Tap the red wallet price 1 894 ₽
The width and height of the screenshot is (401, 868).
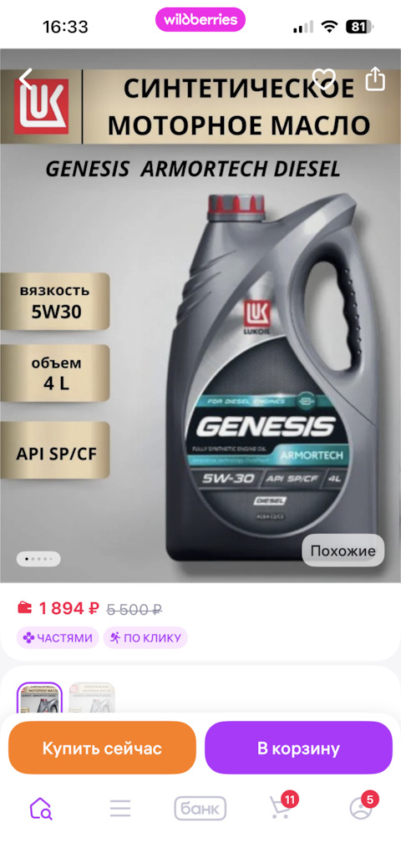tap(58, 608)
